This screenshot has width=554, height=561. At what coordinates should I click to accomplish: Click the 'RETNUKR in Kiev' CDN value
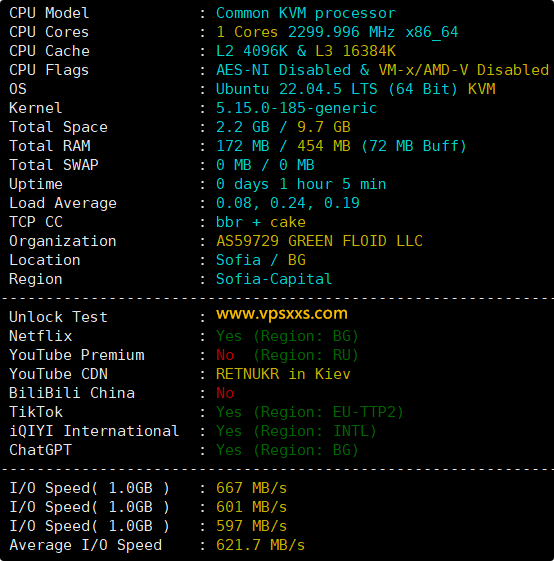(x=283, y=374)
